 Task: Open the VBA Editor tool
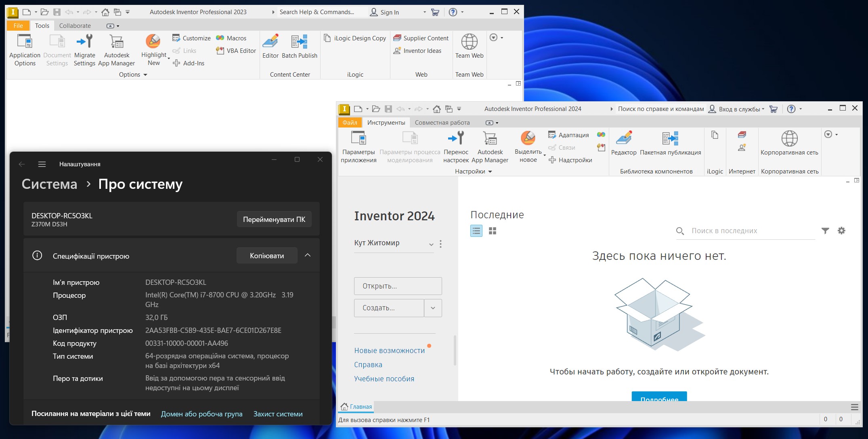[x=236, y=51]
